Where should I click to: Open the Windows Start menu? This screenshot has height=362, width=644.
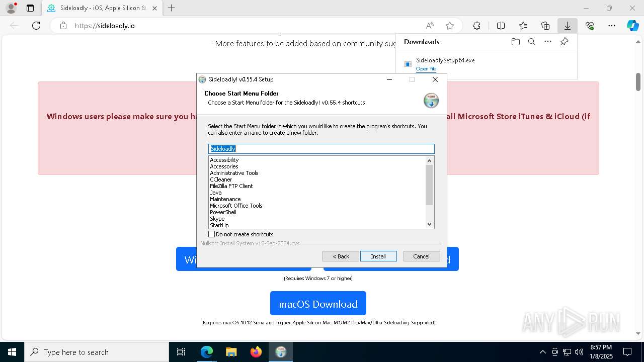pyautogui.click(x=12, y=352)
